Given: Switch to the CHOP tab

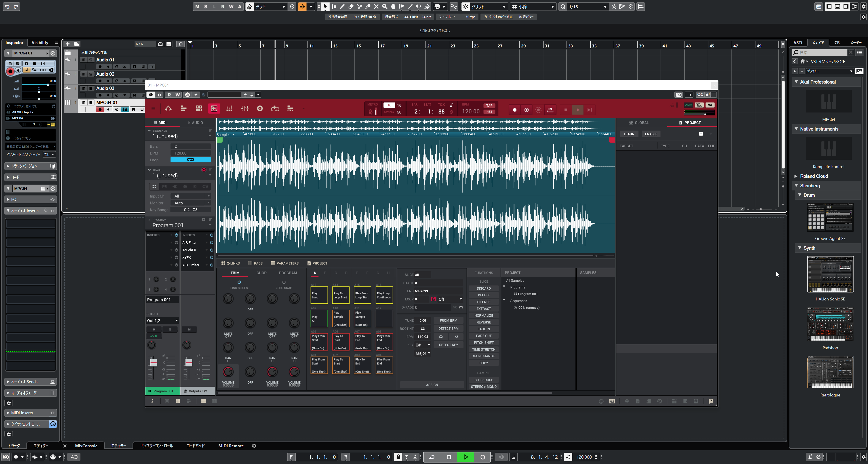Looking at the screenshot, I should pos(261,273).
